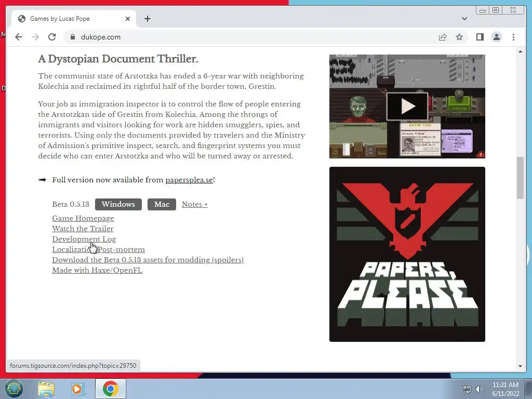Click the Papers, Please logo image

coord(407,254)
